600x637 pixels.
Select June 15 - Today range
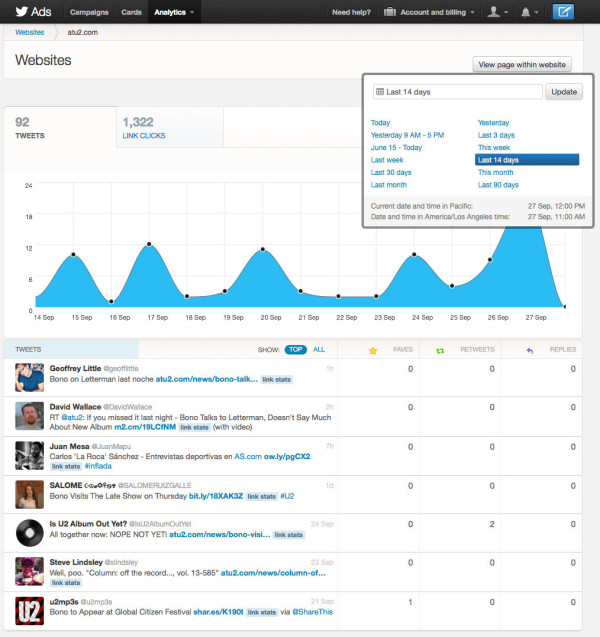tap(396, 147)
